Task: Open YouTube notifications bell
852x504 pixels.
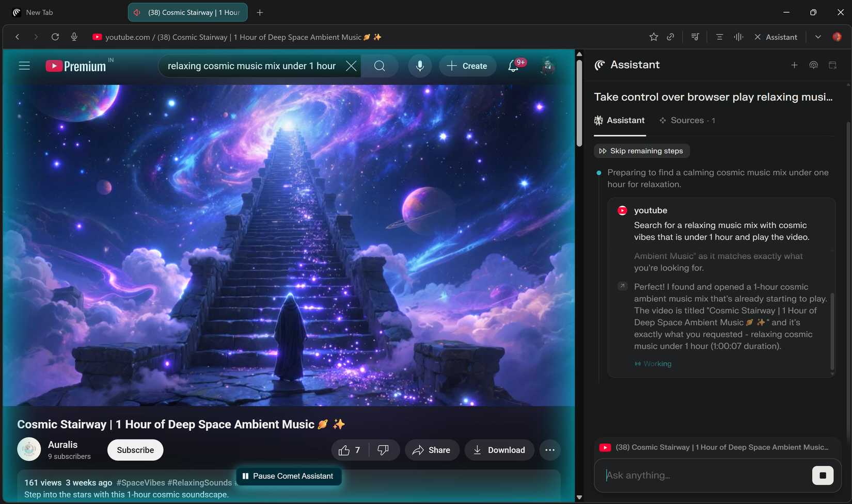Action: [x=513, y=66]
